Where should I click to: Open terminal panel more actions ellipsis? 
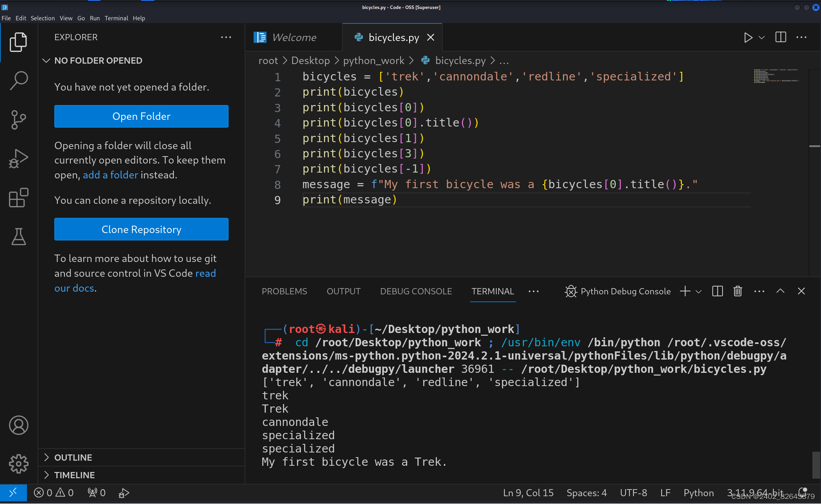pos(759,291)
